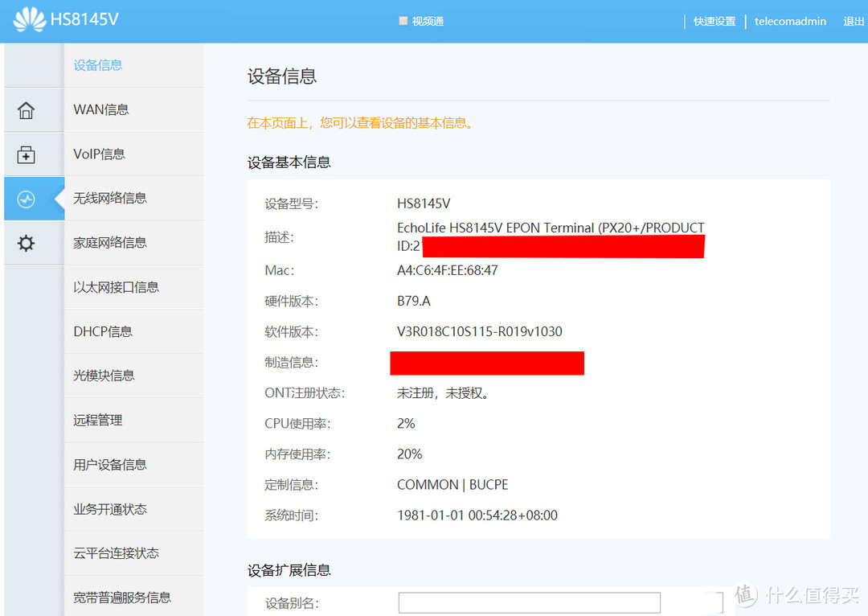The image size is (868, 616).
Task: Click the 设备扩展信息 section heading
Action: [x=289, y=570]
